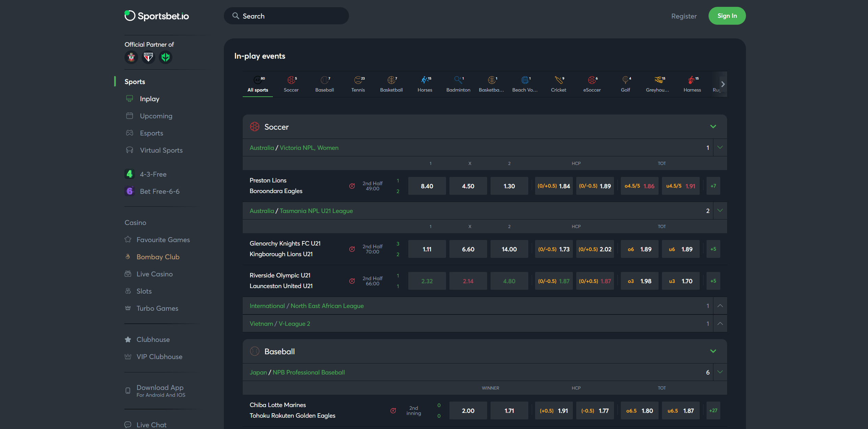Expand the North East African League
The image size is (868, 429).
click(x=720, y=306)
